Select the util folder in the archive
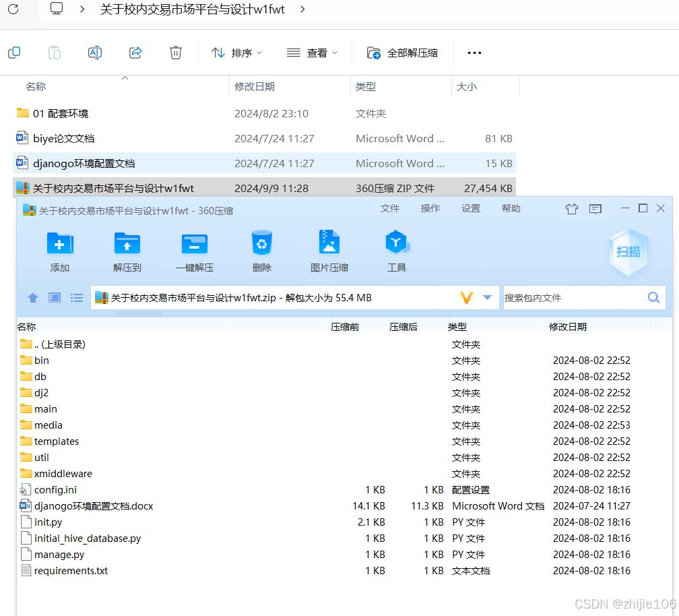Viewport: 679px width, 616px height. (34, 458)
